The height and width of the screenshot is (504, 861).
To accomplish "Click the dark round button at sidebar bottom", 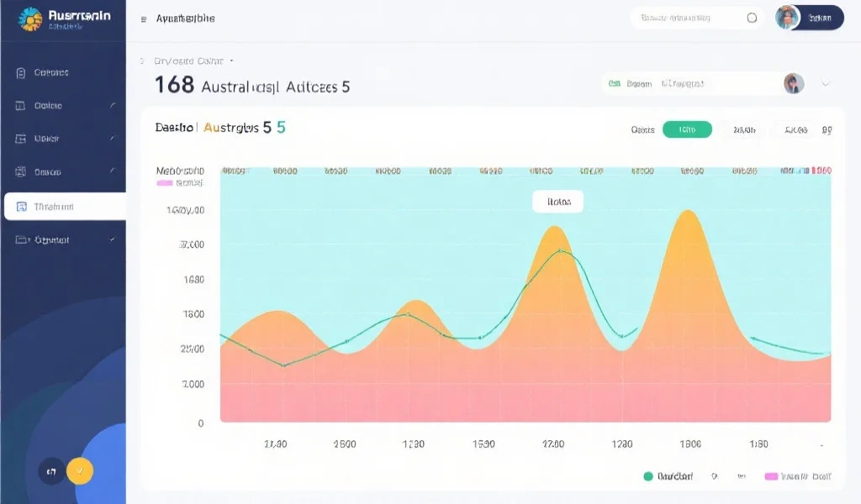I will click(x=51, y=471).
